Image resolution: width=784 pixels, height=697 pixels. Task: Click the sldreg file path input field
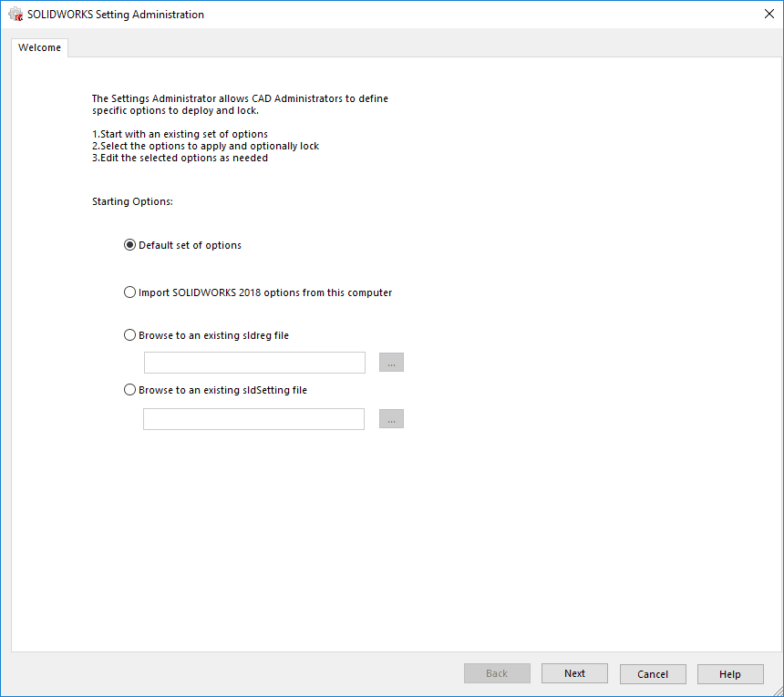[254, 363]
